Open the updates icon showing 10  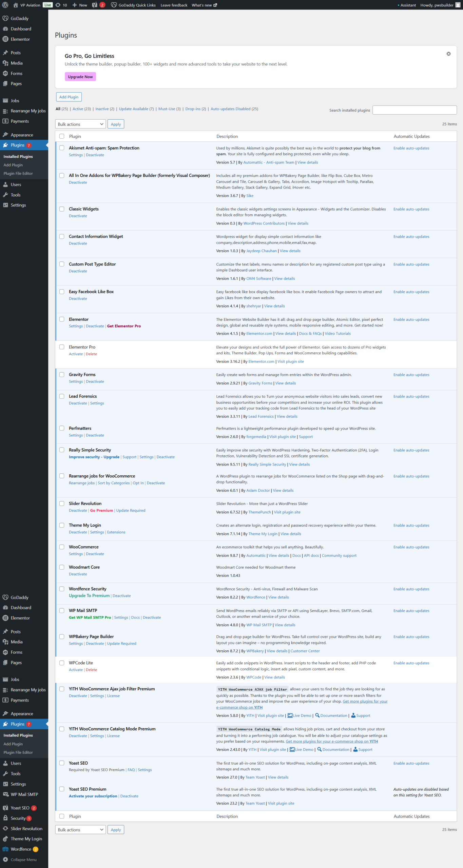58,5
